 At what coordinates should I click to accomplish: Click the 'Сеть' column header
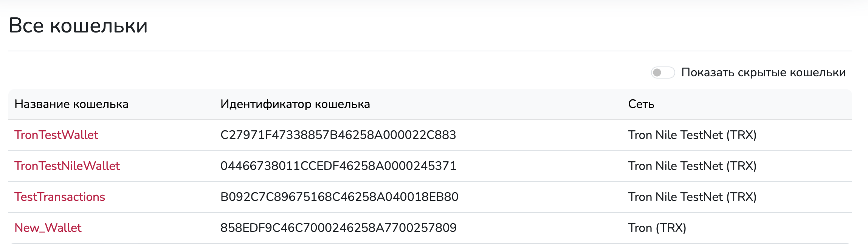click(x=641, y=104)
